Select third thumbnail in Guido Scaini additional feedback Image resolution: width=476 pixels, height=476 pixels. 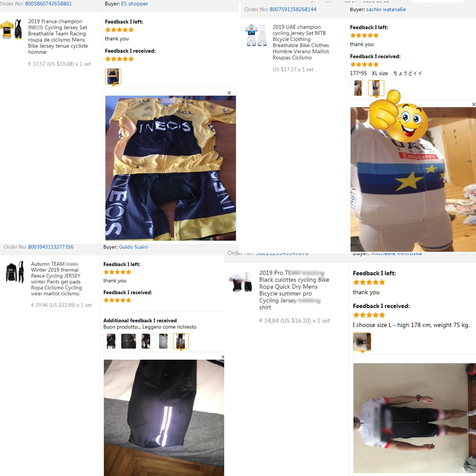click(x=146, y=341)
